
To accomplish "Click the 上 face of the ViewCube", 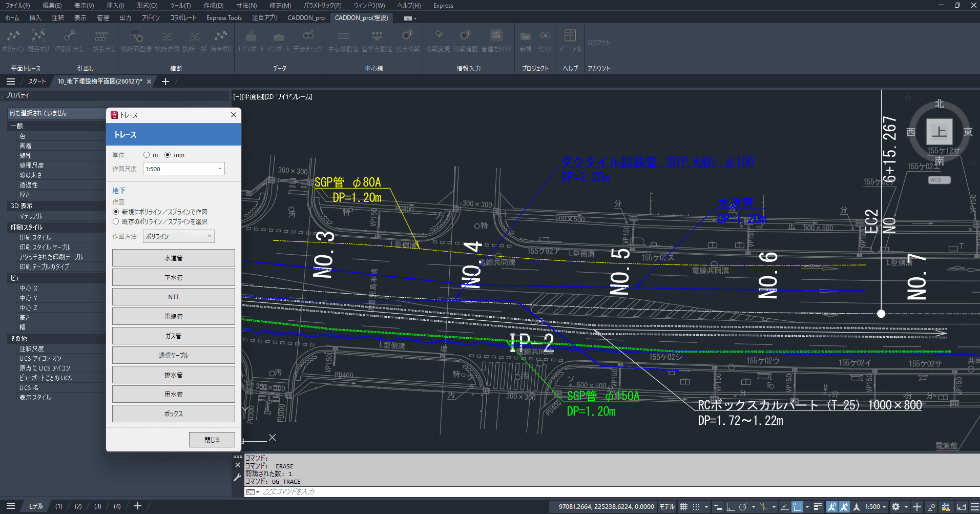I will pos(939,132).
